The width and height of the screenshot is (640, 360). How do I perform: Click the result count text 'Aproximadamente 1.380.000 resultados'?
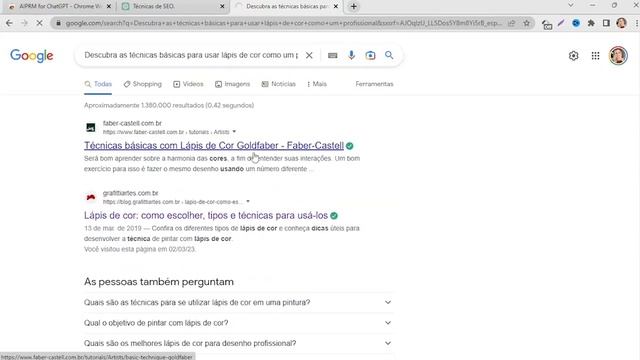click(x=169, y=105)
